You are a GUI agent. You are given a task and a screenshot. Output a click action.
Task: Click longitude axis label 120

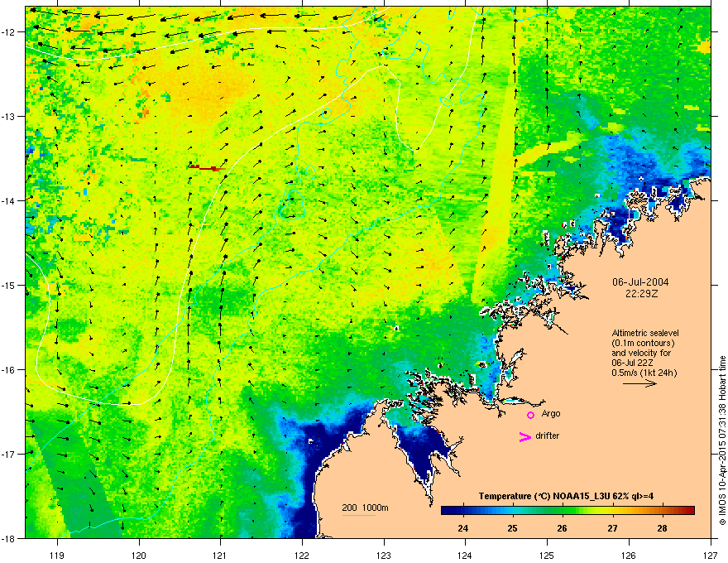point(139,555)
